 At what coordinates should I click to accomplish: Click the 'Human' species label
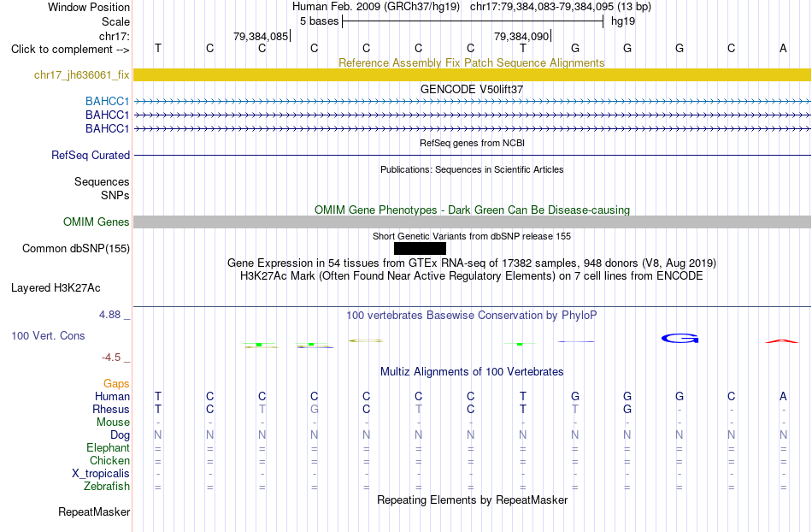pos(112,396)
